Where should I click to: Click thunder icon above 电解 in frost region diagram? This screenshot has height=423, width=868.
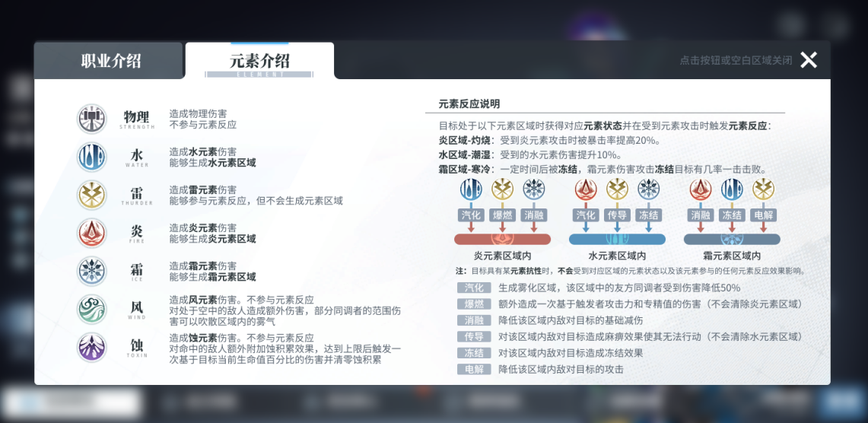tap(763, 189)
